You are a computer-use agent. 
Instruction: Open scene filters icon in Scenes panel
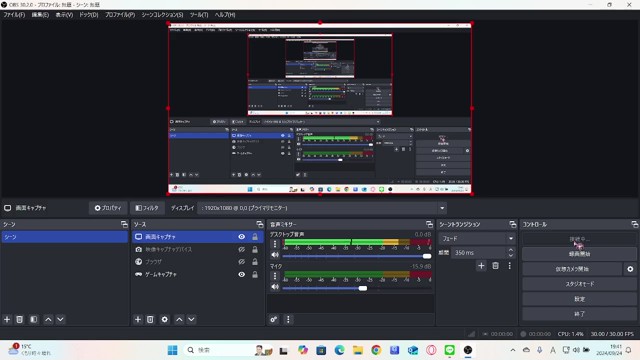(33, 319)
